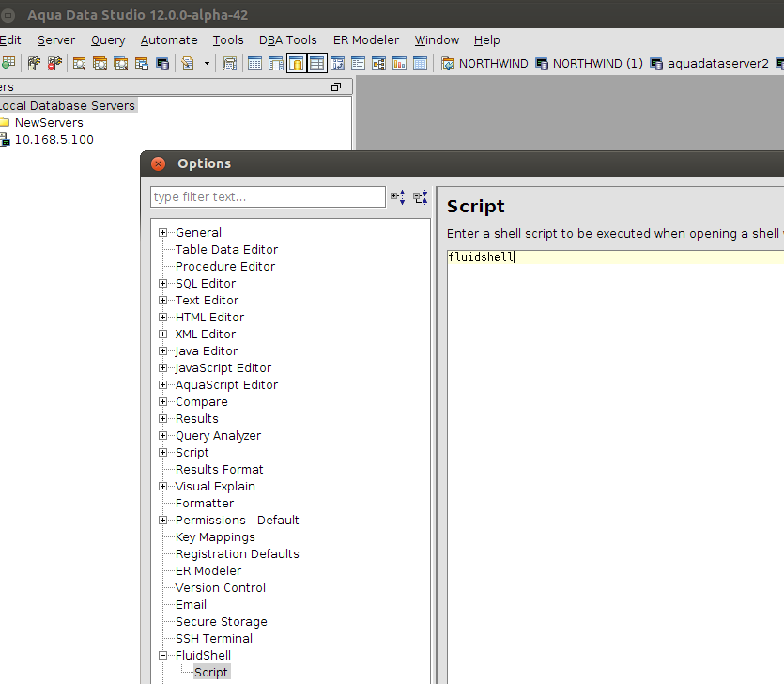This screenshot has width=784, height=684.
Task: Expand the Text Editor node
Action: coord(162,301)
